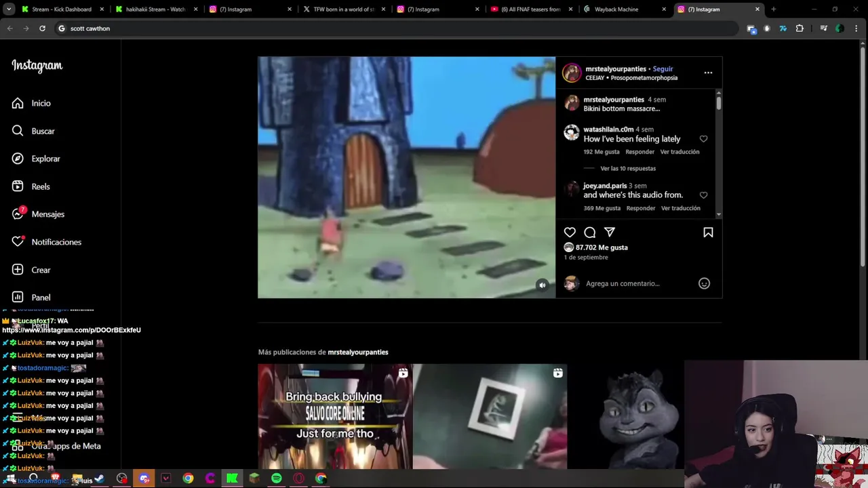Click the Instagram logo
This screenshot has height=488, width=868.
37,66
